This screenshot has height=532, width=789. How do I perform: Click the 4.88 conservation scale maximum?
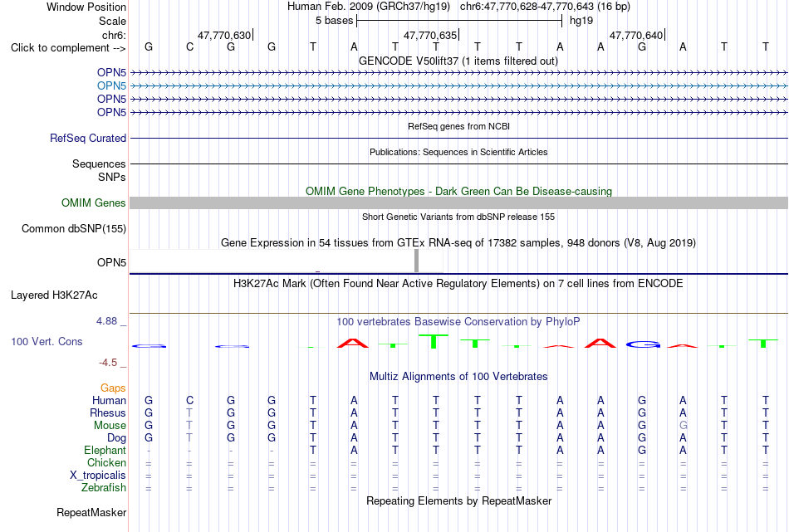coord(106,321)
